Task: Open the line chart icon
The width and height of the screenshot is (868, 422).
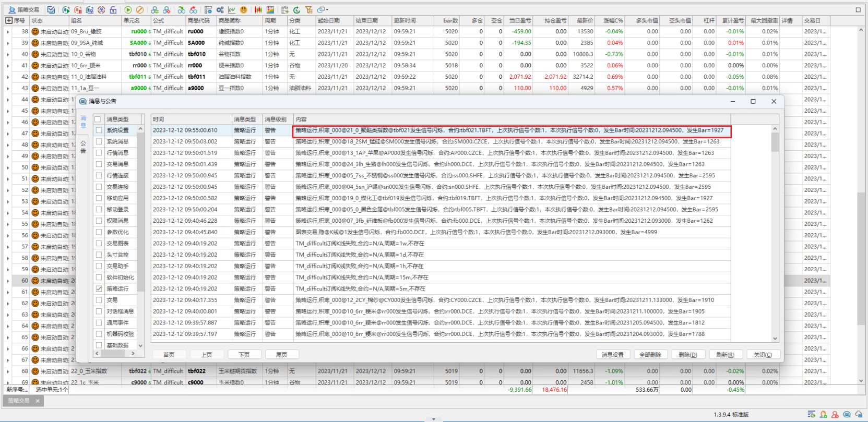Action: click(231, 10)
